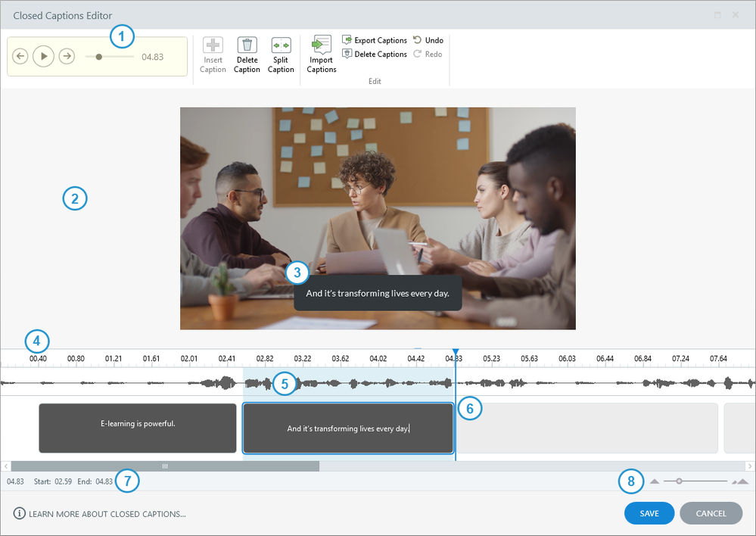Split the caption with Split Caption
The image size is (756, 536).
[281, 45]
